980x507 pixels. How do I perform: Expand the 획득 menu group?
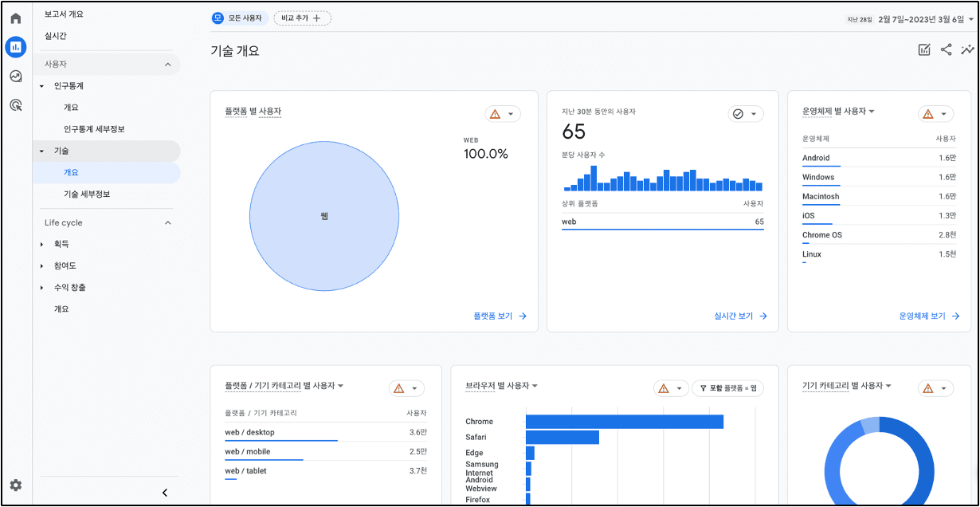tap(41, 244)
